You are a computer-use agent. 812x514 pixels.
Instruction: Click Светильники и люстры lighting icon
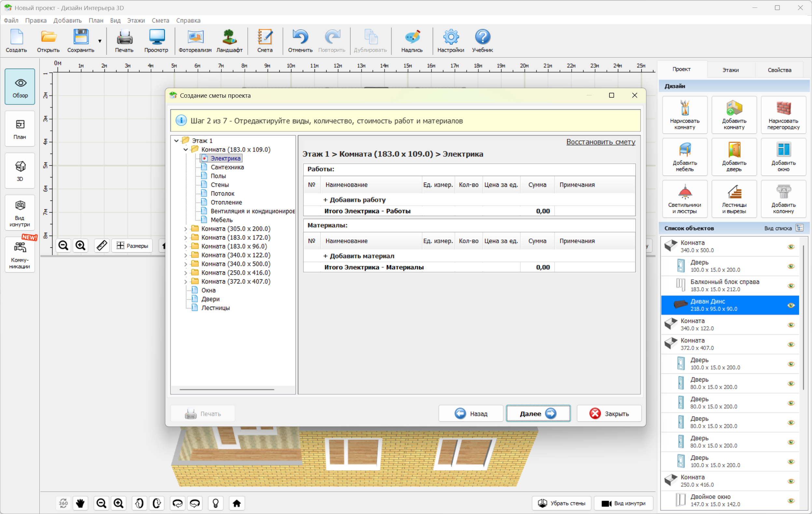(684, 199)
